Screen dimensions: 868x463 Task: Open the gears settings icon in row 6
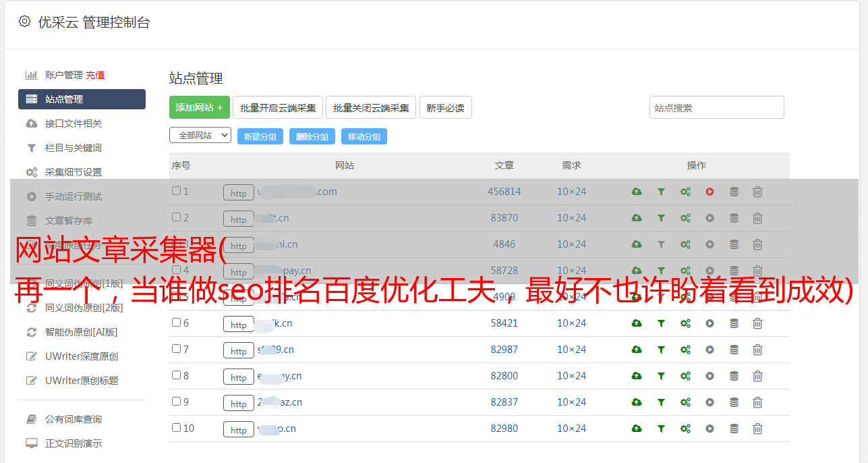pos(685,323)
